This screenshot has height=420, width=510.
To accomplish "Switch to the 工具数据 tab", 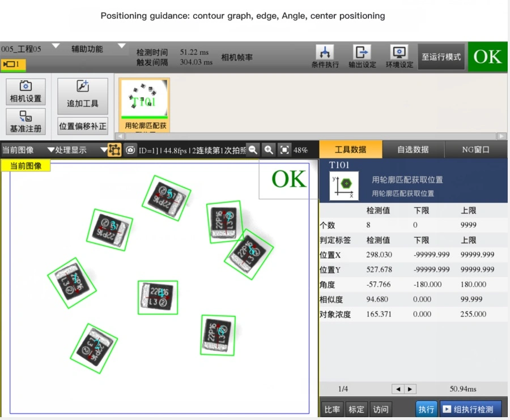I will click(351, 149).
